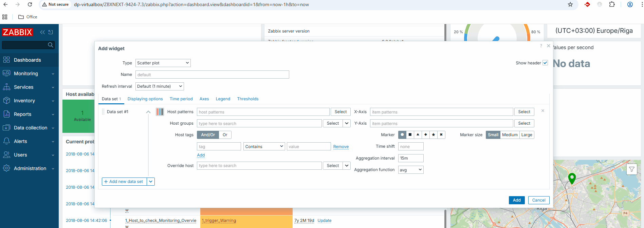Open data set color picker swatch
Image resolution: width=644 pixels, height=228 pixels.
click(x=160, y=112)
